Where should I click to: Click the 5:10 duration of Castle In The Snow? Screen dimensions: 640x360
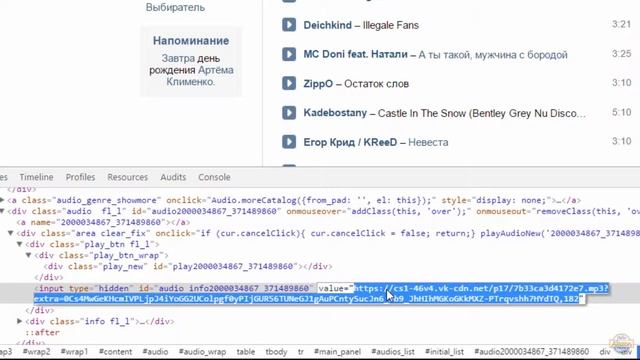[621, 112]
